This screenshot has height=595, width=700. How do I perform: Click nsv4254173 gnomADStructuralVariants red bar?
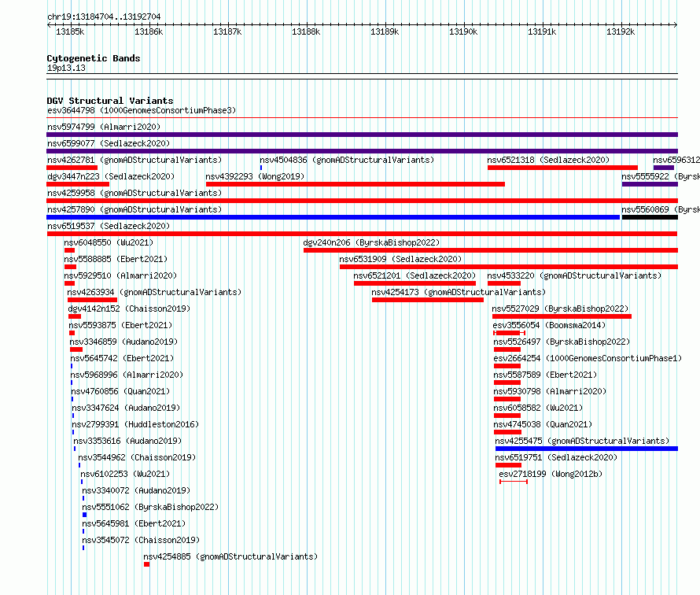tap(428, 300)
